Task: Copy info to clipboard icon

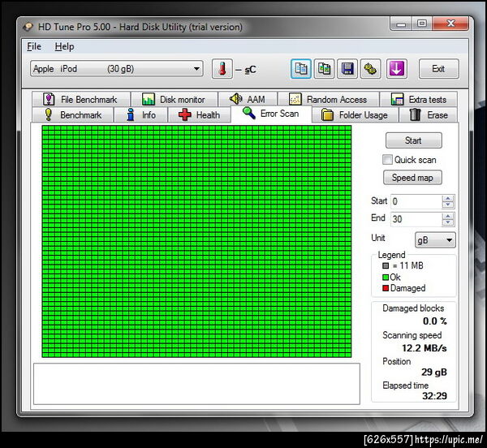Action: coord(300,69)
